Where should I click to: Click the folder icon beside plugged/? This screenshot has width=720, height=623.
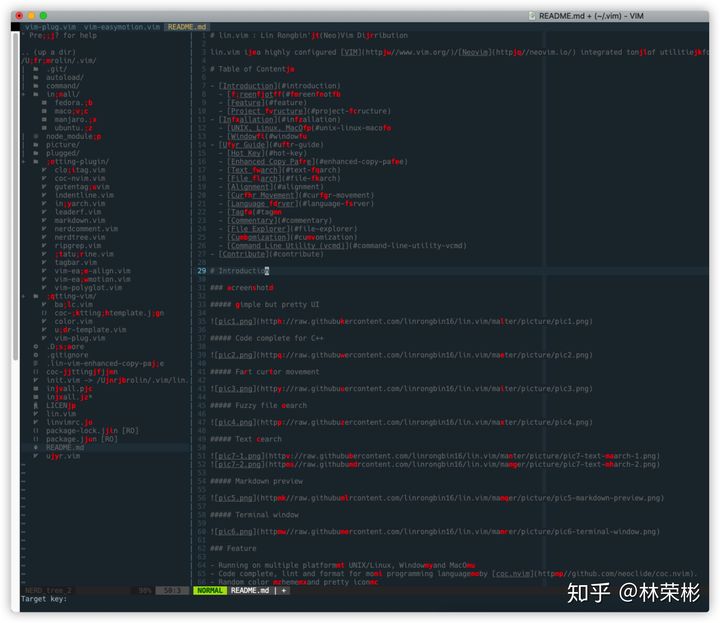[36, 153]
